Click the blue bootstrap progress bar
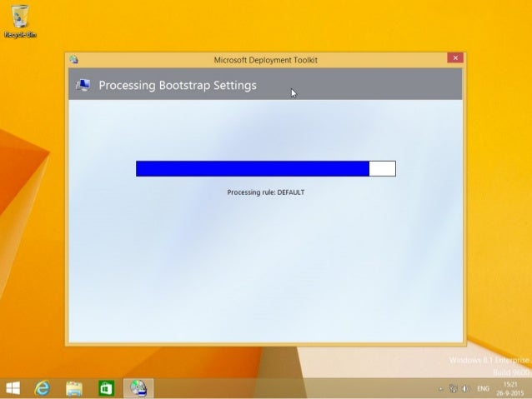Image resolution: width=532 pixels, height=399 pixels. tap(266, 168)
